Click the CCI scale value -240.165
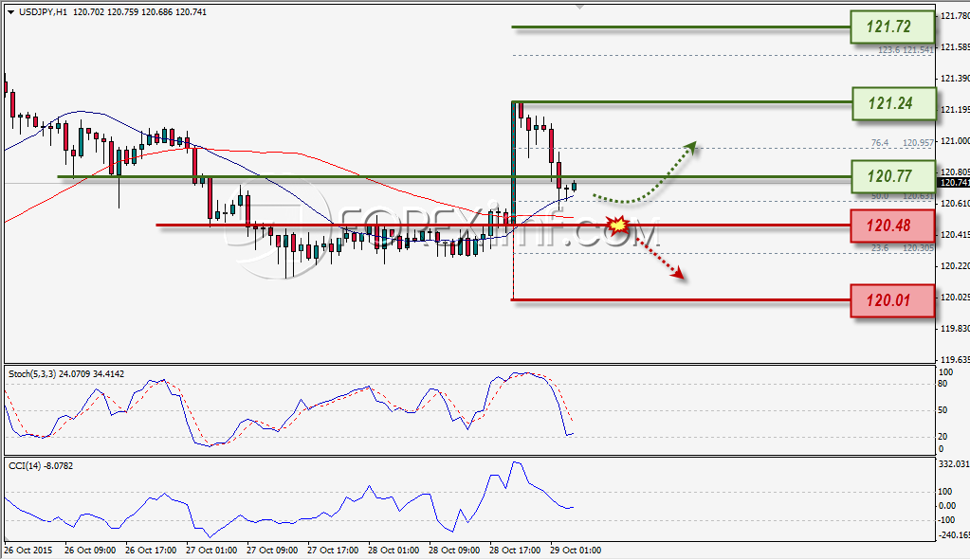This screenshot has width=970, height=560. [x=954, y=535]
